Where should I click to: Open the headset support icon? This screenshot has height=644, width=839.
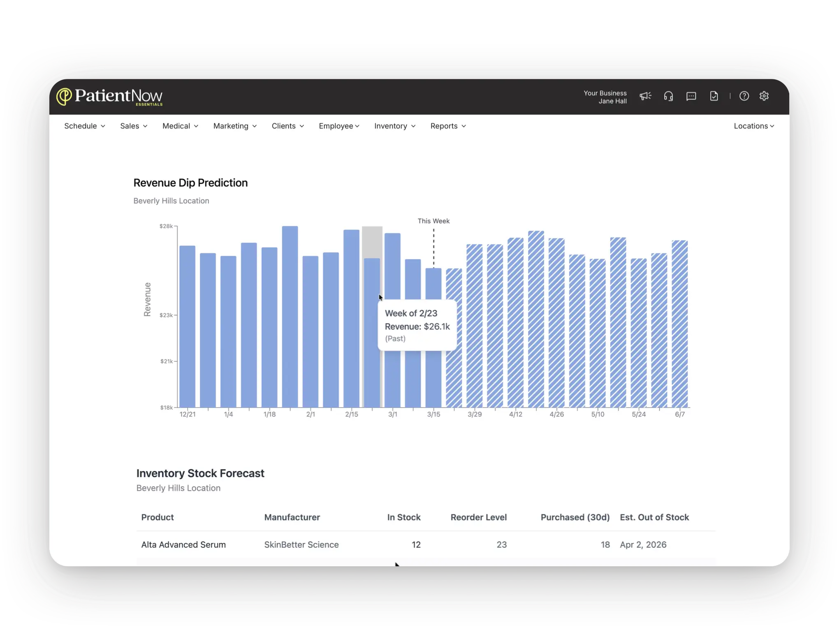pos(668,96)
